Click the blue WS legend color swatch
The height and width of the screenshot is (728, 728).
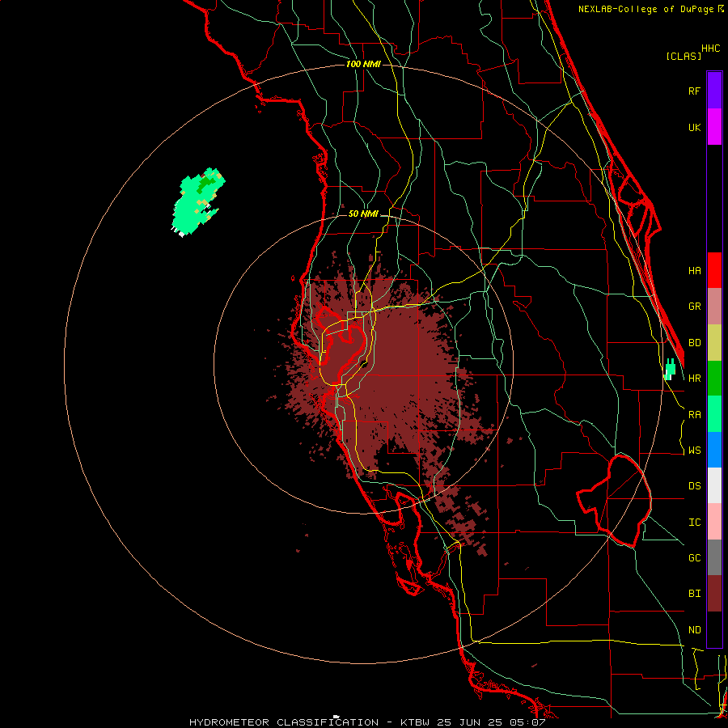tap(714, 450)
